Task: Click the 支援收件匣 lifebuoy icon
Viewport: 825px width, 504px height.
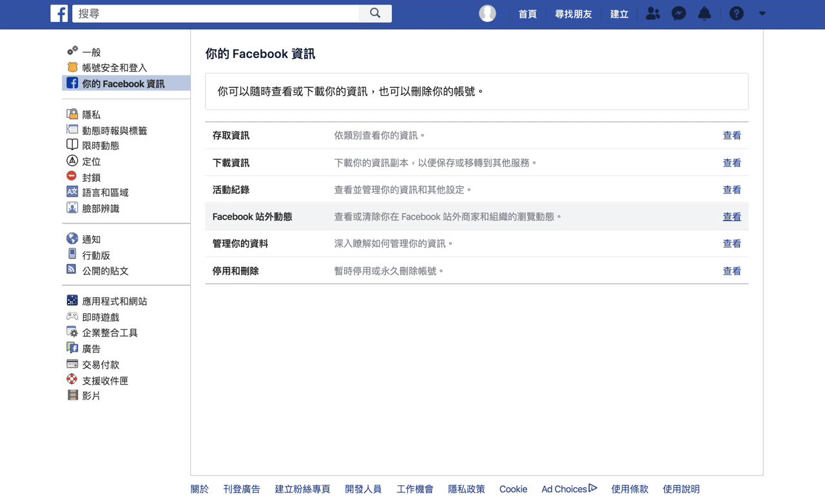Action: pos(72,379)
